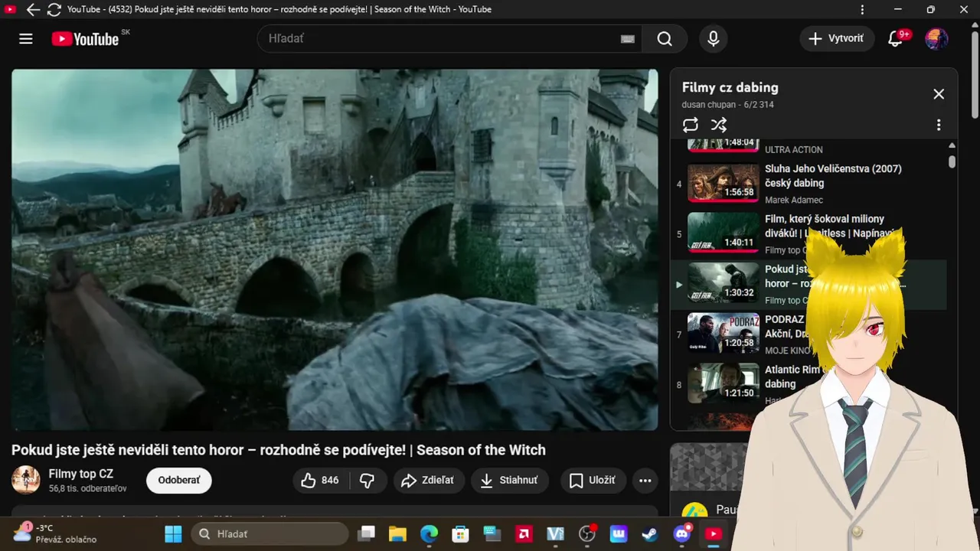Open Microsoft Store from the taskbar
This screenshot has width=980, height=551.
pos(460,533)
